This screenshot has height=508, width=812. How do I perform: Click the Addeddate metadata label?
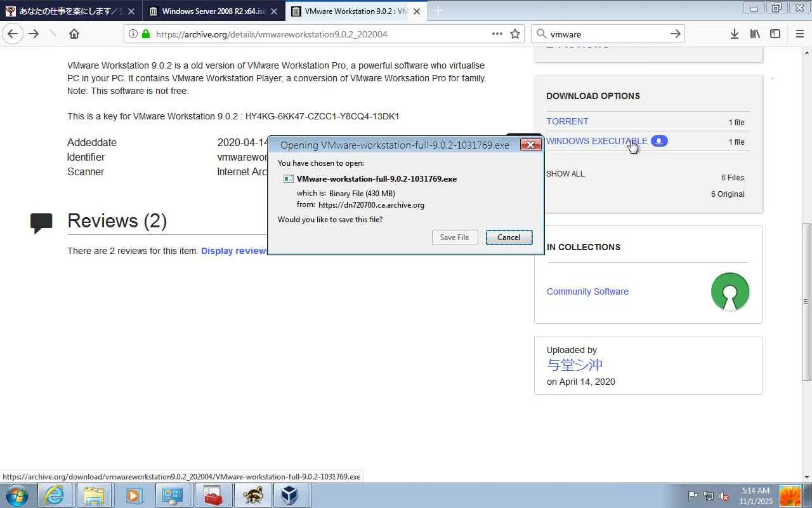[x=92, y=143]
